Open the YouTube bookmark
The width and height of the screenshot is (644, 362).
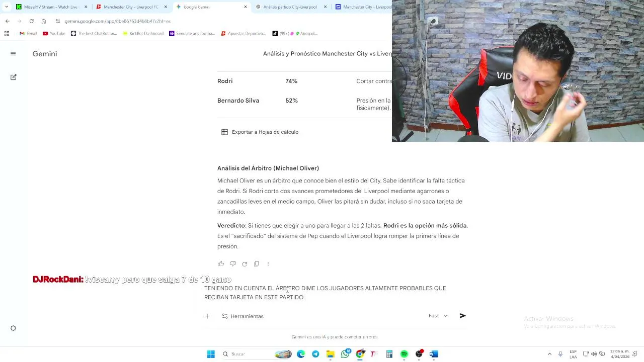coord(54,33)
